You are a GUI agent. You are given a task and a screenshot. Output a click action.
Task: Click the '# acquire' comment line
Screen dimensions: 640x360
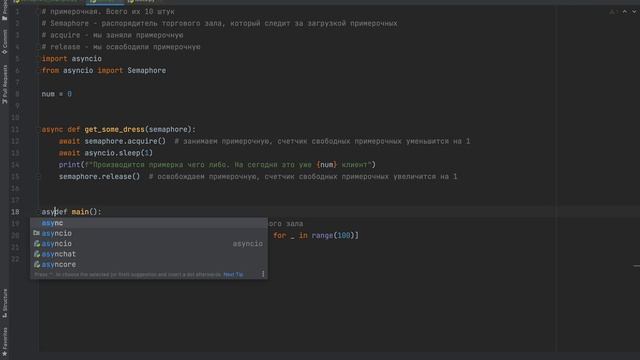click(x=112, y=35)
